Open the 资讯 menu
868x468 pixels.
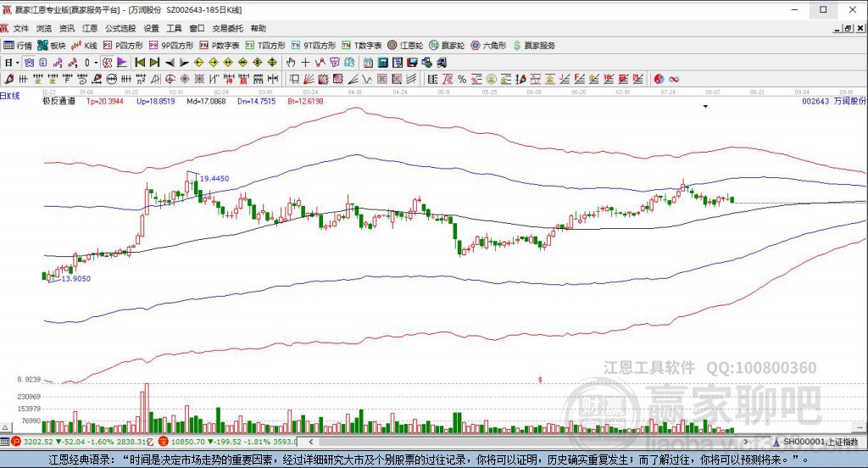(x=67, y=28)
